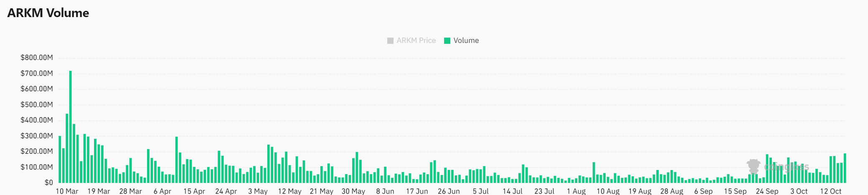Click the $300.00M y-axis label
868x195 pixels.
point(37,136)
